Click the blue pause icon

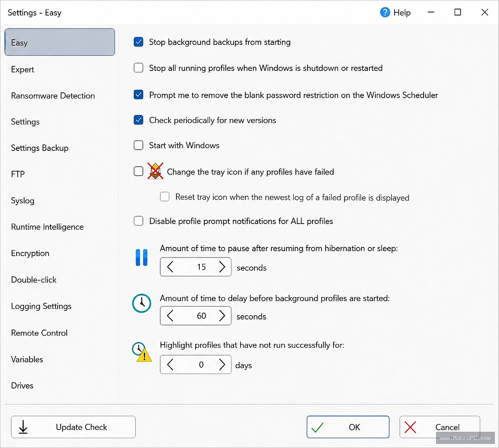[x=142, y=258]
